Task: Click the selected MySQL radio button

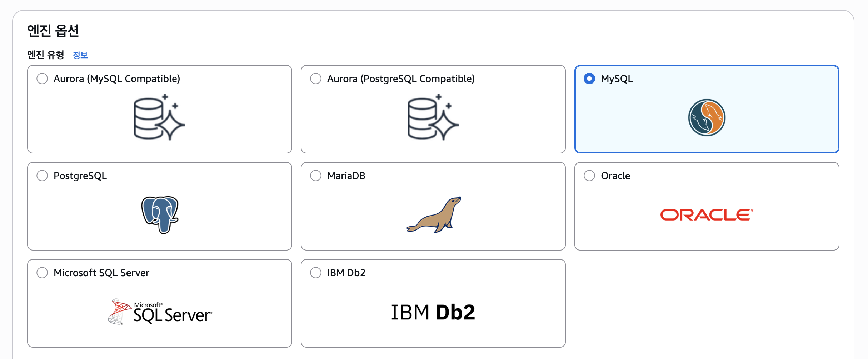Action: point(589,79)
